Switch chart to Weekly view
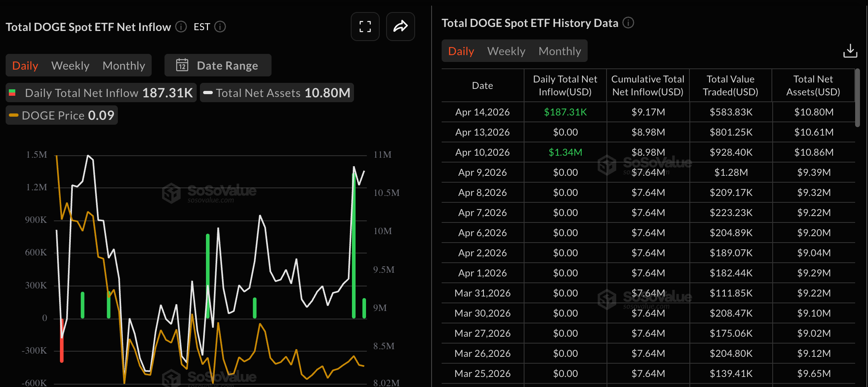Screen dimensions: 868x387 point(70,65)
